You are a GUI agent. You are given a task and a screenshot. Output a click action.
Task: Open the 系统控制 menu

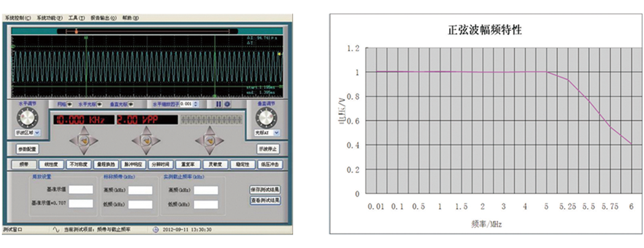point(17,18)
